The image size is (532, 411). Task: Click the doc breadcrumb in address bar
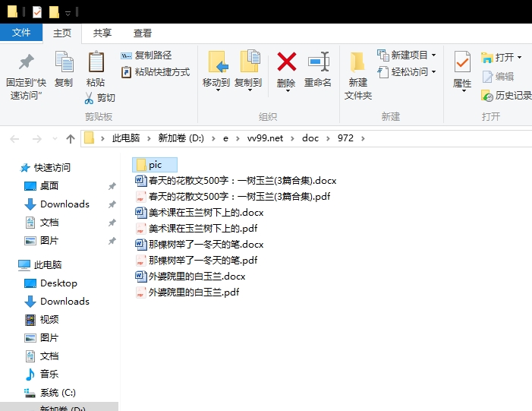click(310, 138)
